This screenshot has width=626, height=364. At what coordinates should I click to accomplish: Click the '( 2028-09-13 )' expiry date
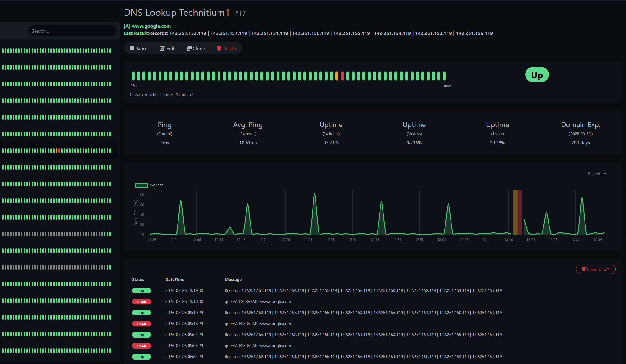pyautogui.click(x=580, y=134)
